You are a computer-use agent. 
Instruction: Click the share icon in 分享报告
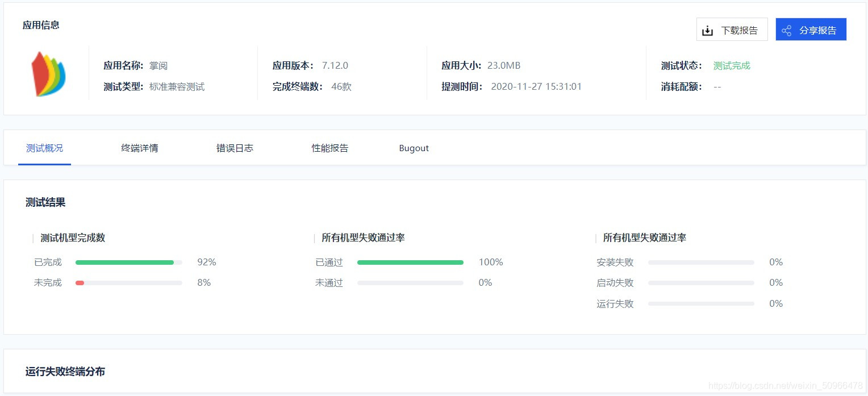tap(787, 31)
